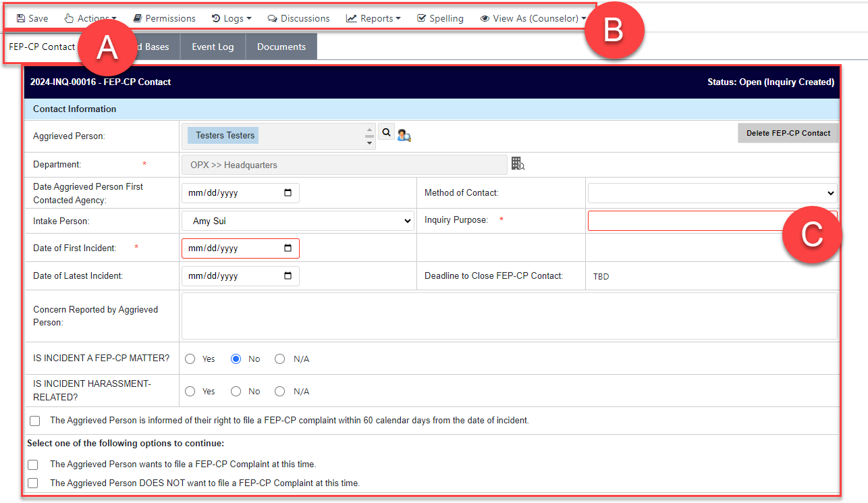This screenshot has height=503, width=868.
Task: Click the department lookup building icon
Action: pos(518,163)
